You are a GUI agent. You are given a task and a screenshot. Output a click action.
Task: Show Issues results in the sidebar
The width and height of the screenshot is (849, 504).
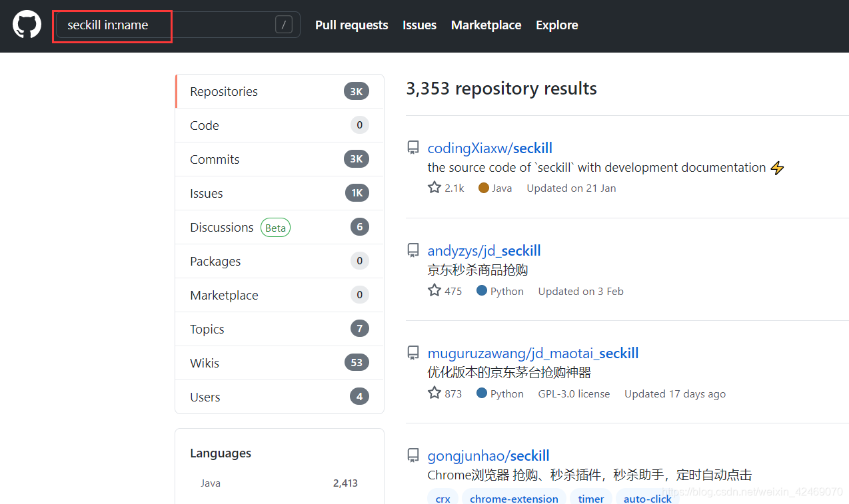click(x=279, y=193)
